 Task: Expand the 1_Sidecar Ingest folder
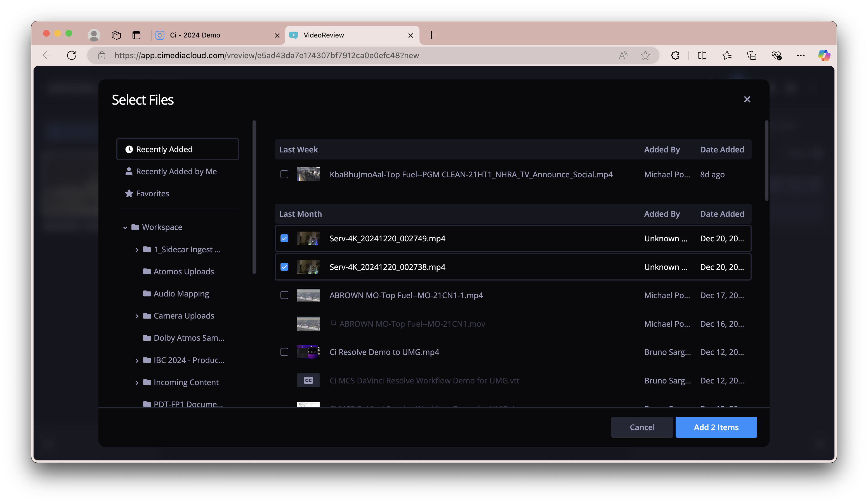tap(137, 250)
